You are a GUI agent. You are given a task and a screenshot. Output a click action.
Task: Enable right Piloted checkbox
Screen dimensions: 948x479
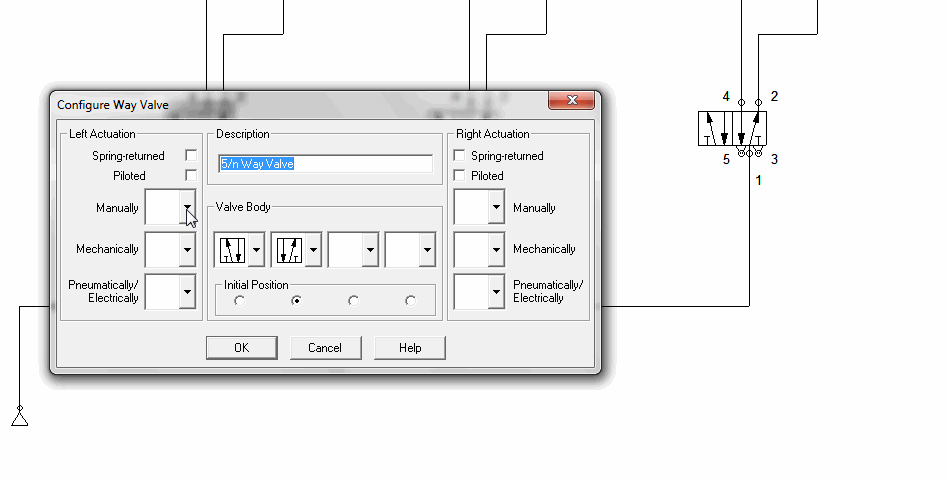459,175
